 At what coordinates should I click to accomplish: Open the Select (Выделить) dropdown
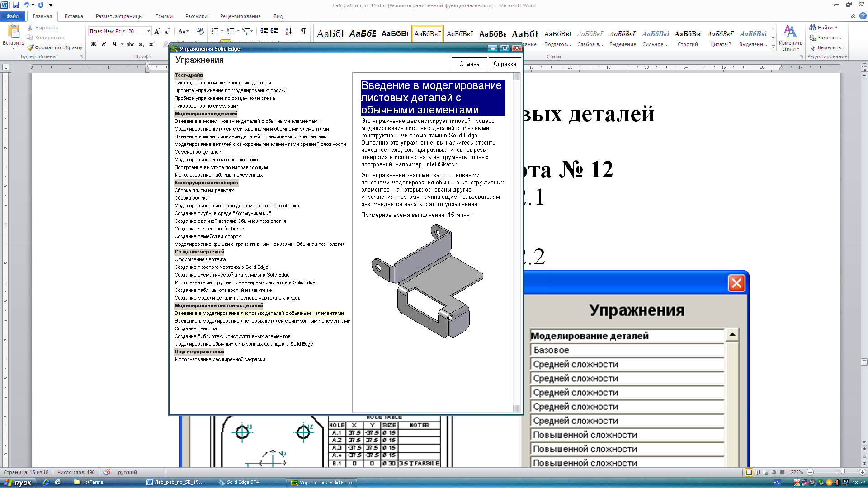[827, 47]
